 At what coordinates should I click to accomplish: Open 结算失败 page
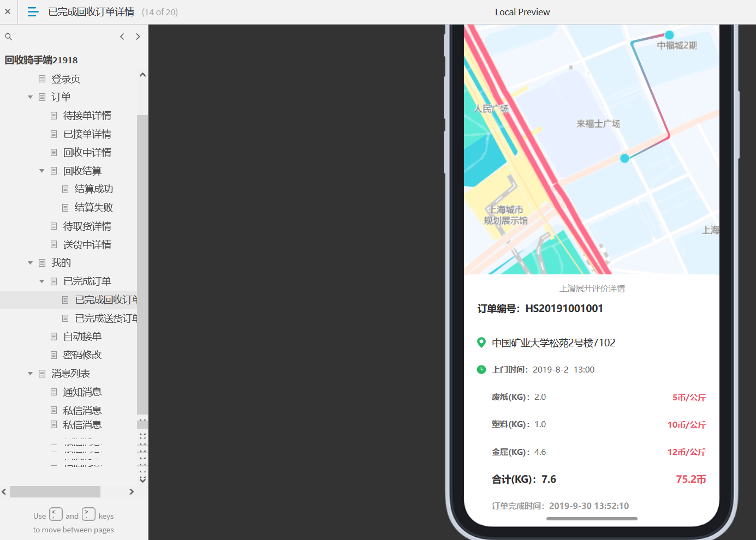(94, 208)
